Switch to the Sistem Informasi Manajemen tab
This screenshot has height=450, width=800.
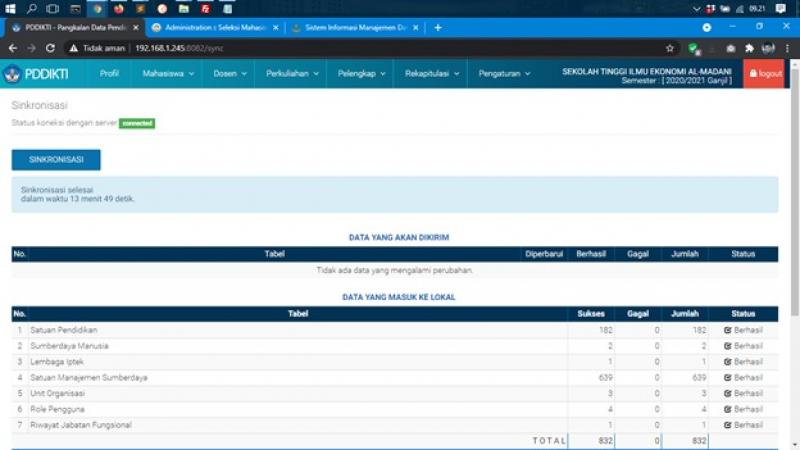348,27
